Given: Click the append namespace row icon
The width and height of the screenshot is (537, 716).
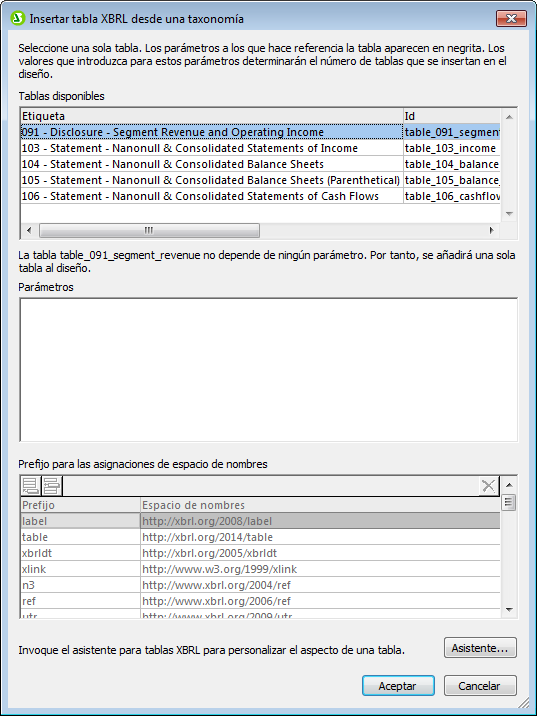Looking at the screenshot, I should [31, 486].
